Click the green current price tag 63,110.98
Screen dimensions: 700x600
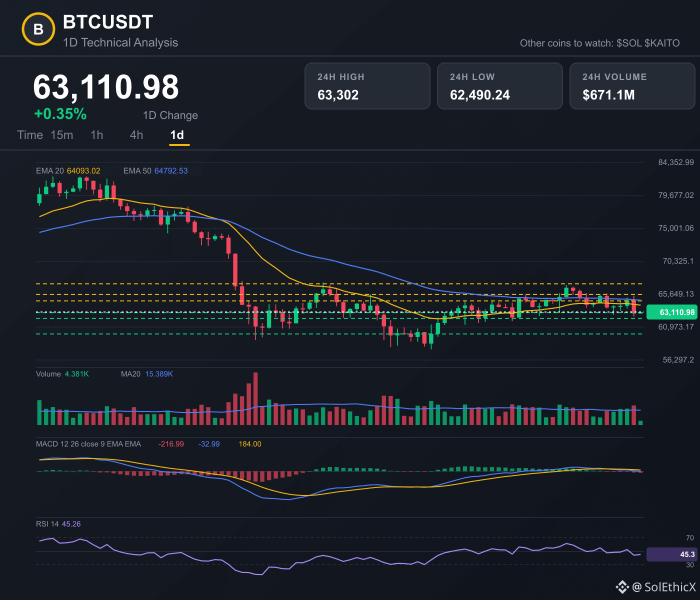click(671, 312)
